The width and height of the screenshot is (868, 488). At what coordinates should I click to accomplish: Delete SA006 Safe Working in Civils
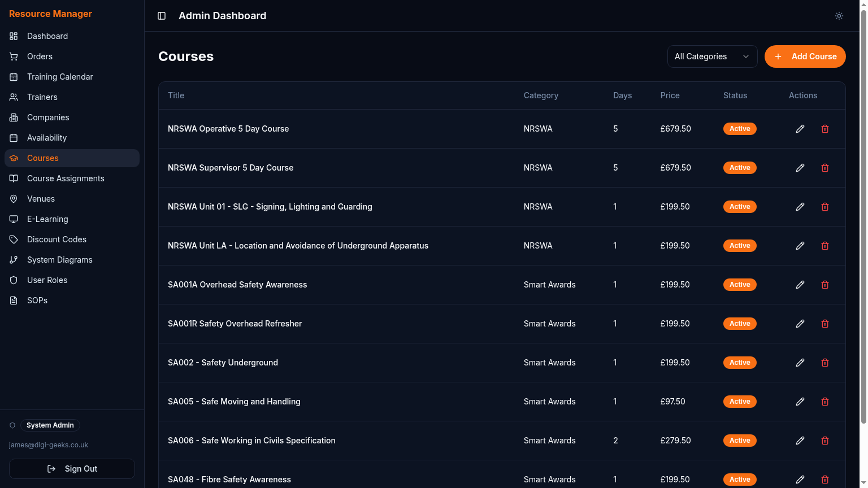[x=825, y=441]
